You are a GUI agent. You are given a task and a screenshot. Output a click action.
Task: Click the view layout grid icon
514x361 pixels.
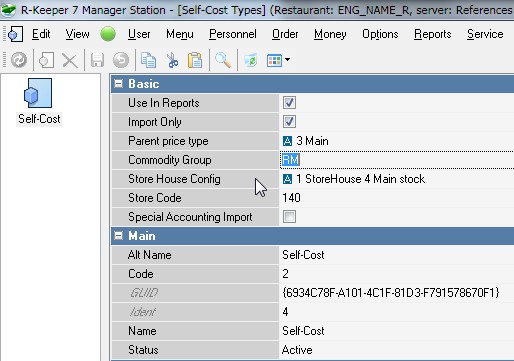274,60
